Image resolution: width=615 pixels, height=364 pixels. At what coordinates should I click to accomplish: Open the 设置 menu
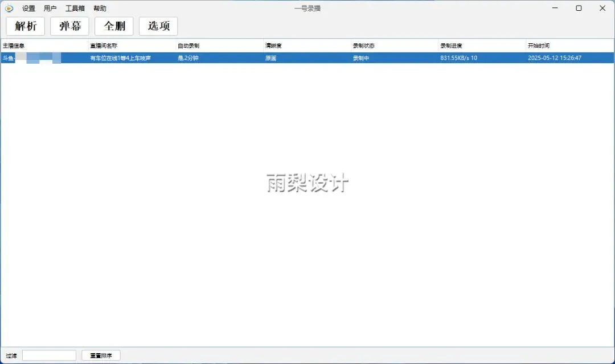(x=28, y=8)
